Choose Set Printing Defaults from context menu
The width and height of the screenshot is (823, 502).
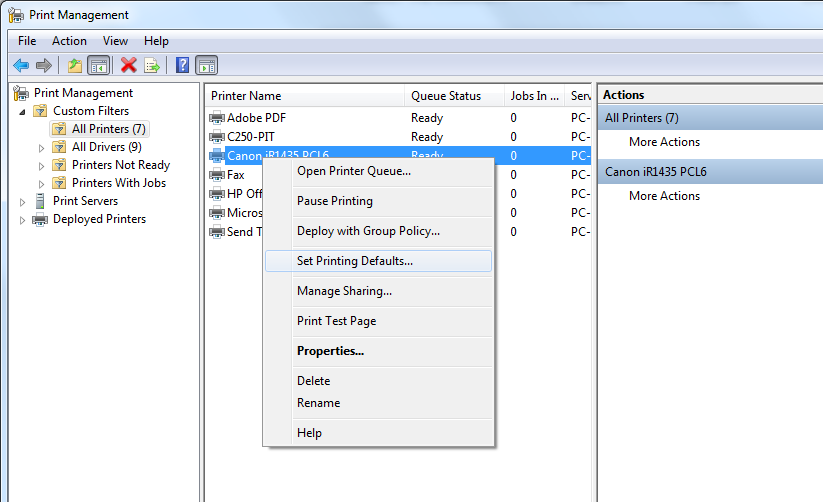point(355,261)
